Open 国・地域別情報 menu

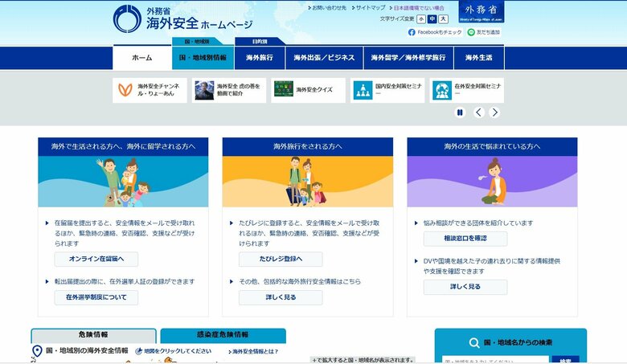click(x=203, y=58)
